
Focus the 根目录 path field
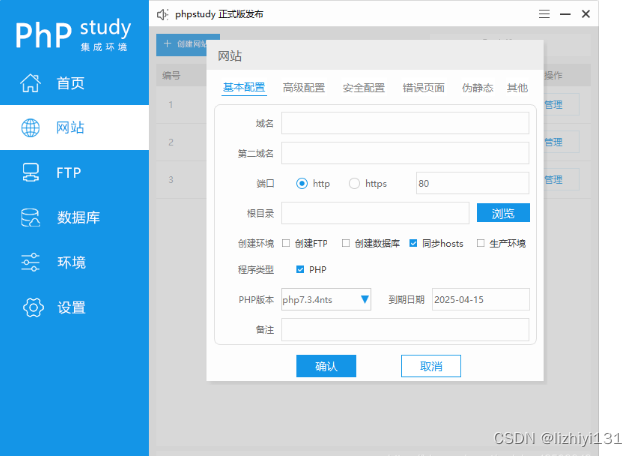click(375, 213)
